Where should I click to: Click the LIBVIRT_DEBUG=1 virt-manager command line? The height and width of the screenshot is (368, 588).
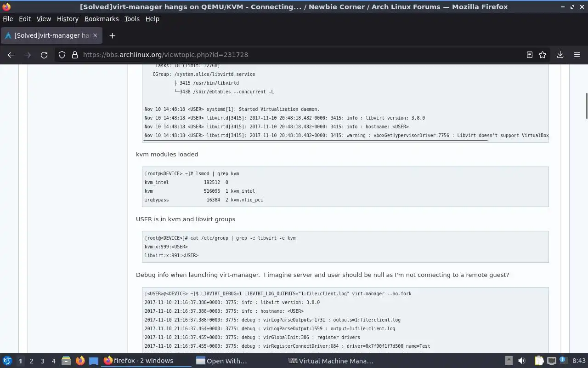[x=278, y=294]
